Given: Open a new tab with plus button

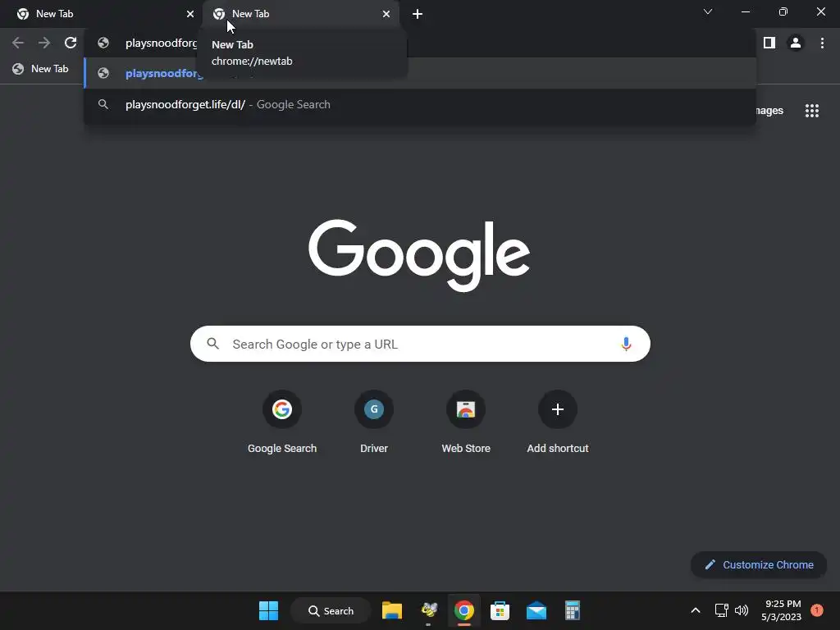Looking at the screenshot, I should [418, 14].
